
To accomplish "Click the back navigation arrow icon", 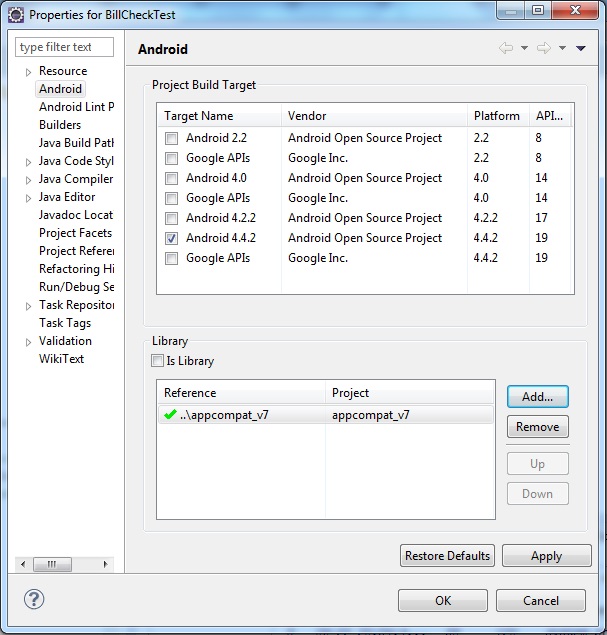I will tap(506, 48).
